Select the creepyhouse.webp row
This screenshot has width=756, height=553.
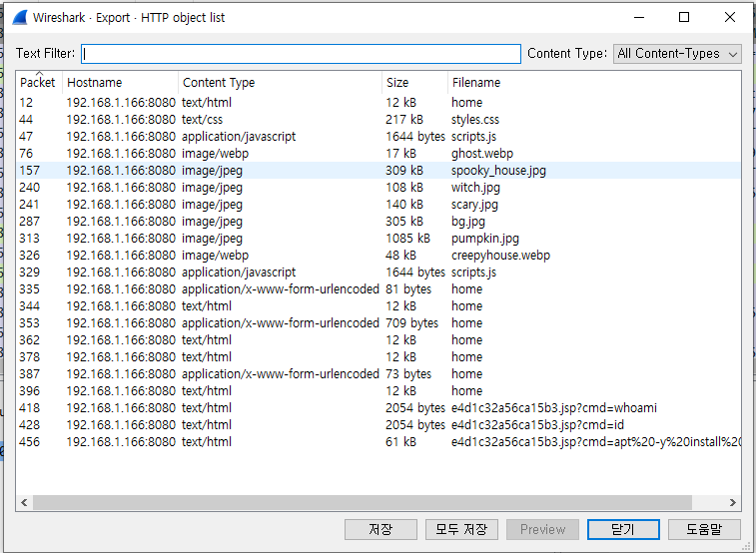[x=378, y=255]
